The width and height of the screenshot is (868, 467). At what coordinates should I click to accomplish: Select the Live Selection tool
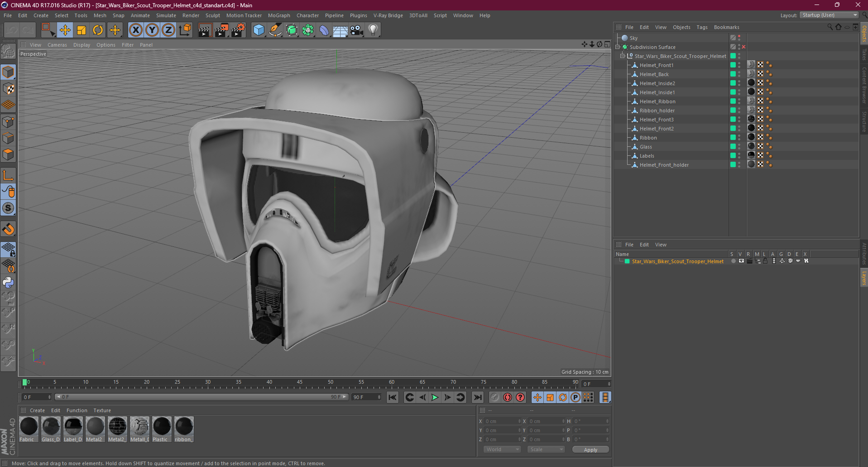48,30
